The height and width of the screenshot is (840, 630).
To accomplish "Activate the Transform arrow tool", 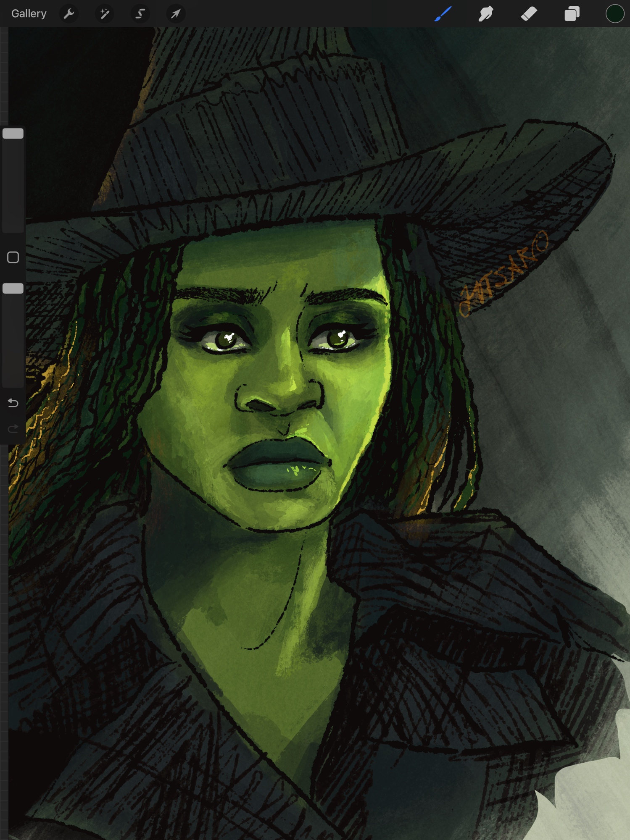I will [x=176, y=14].
